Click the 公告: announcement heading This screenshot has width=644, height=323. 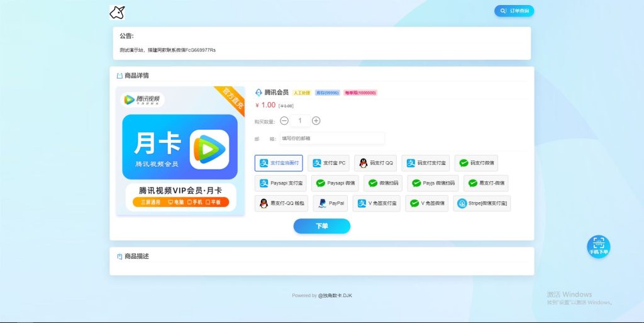pyautogui.click(x=126, y=36)
